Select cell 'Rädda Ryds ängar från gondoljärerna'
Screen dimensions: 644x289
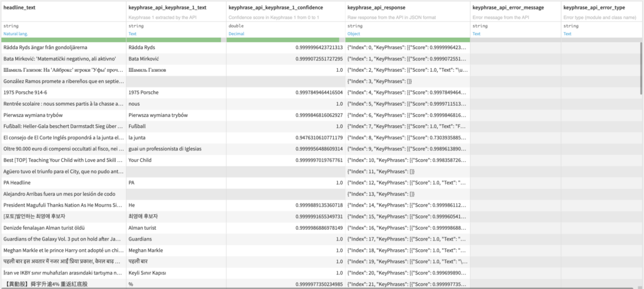pos(64,48)
